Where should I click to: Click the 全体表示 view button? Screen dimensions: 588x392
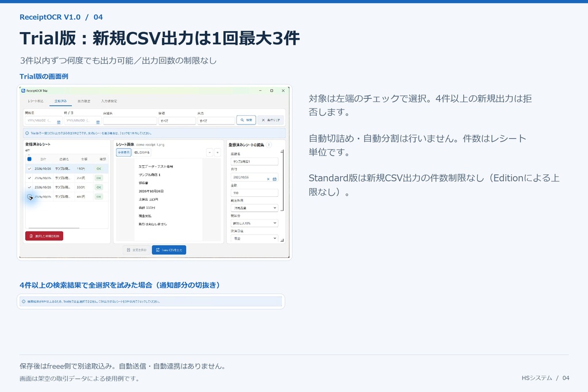[123, 153]
